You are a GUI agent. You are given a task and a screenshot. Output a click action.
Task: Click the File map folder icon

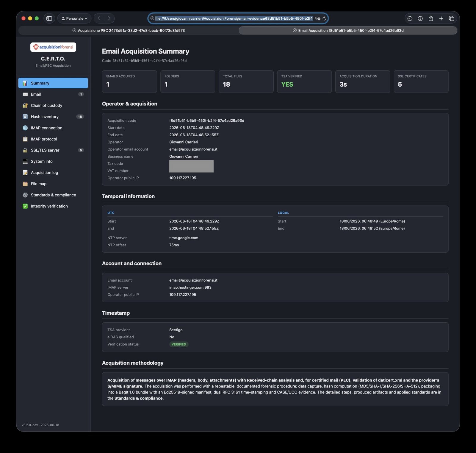pyautogui.click(x=25, y=184)
